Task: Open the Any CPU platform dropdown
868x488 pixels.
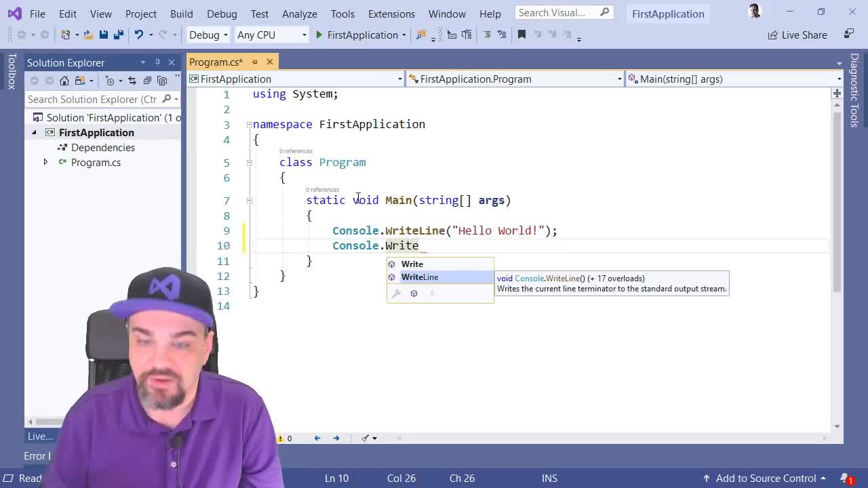Action: click(271, 35)
